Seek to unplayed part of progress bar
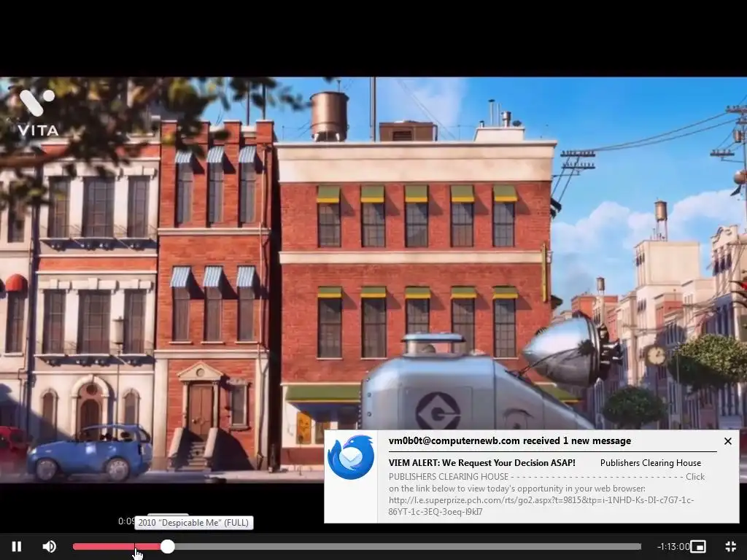 pos(407,546)
